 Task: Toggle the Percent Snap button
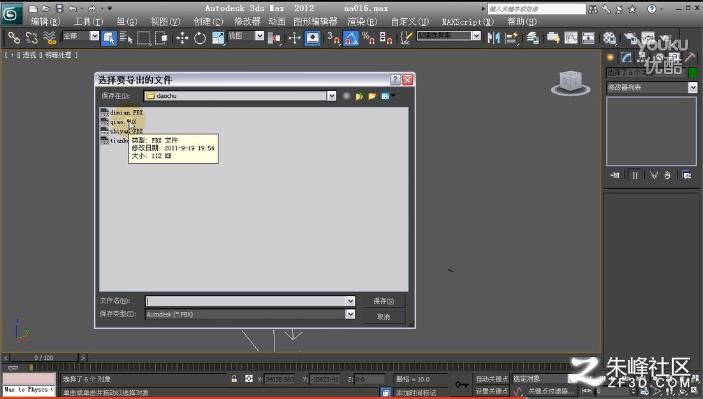pos(369,38)
